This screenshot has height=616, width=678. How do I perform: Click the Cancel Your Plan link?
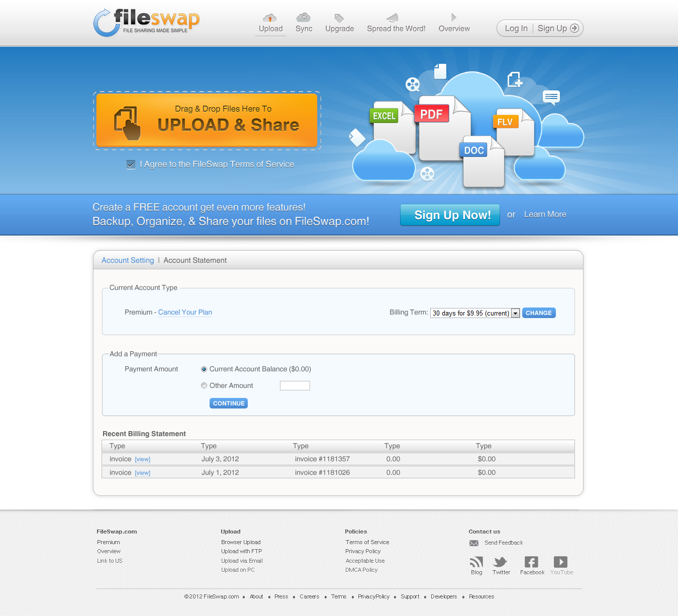(185, 313)
